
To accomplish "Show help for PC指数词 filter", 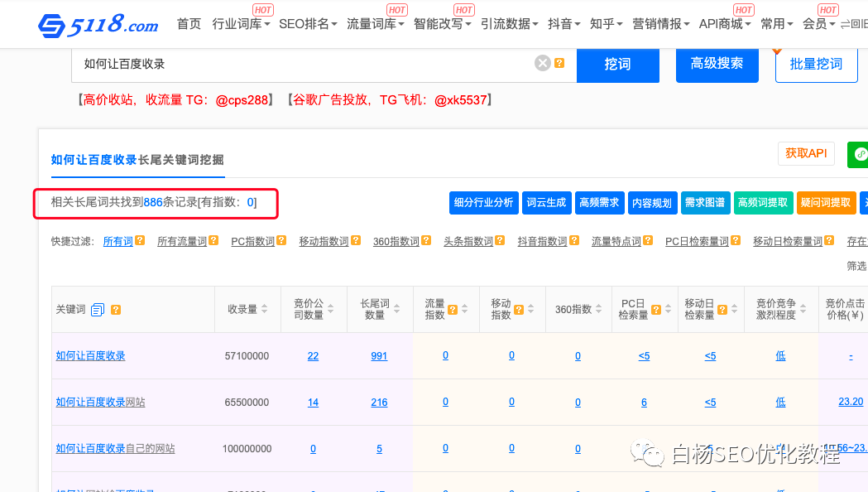I will 282,240.
